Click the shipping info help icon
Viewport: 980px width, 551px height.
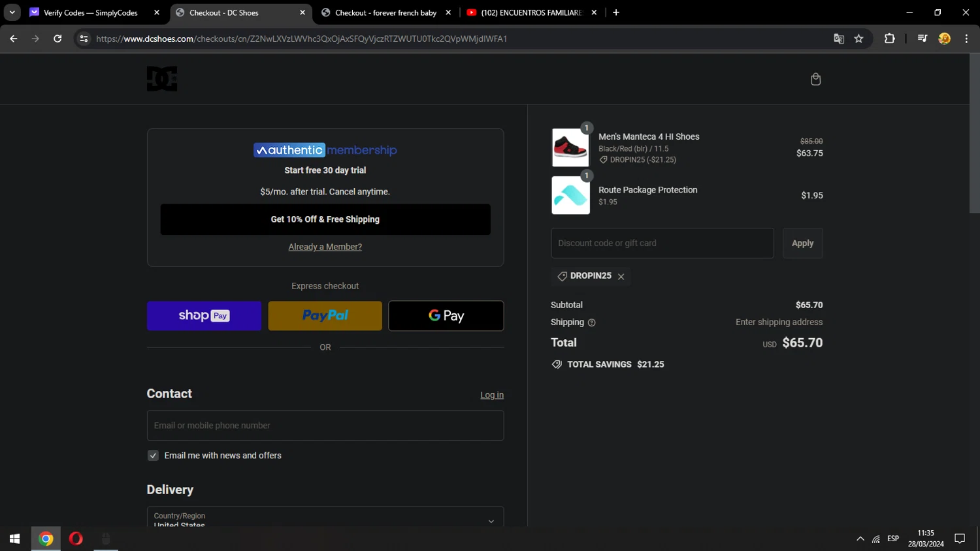tap(591, 323)
